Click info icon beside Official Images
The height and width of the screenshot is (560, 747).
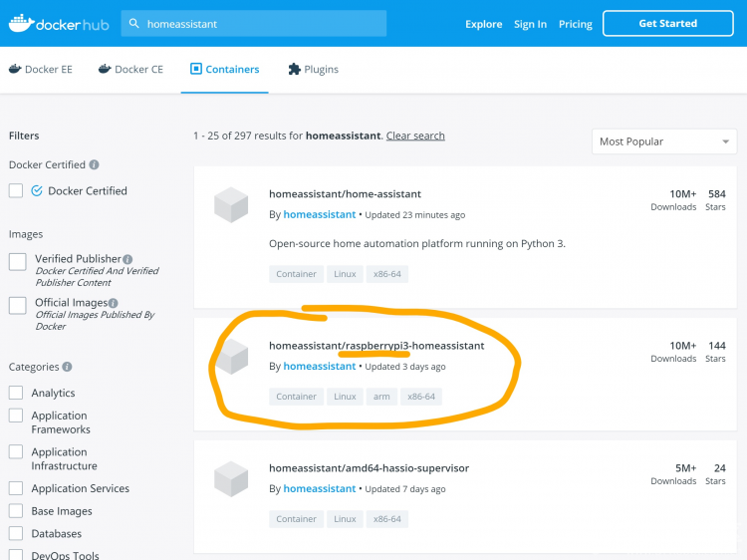tap(113, 303)
